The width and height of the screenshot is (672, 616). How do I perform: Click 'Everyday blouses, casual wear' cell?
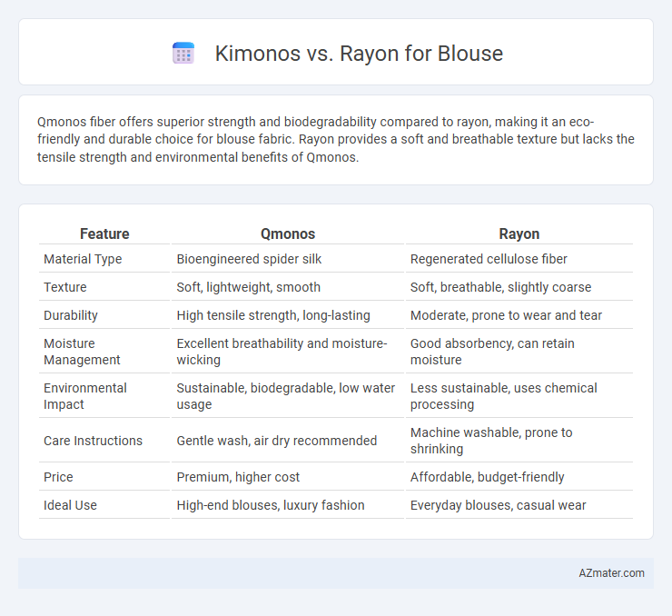pyautogui.click(x=498, y=505)
